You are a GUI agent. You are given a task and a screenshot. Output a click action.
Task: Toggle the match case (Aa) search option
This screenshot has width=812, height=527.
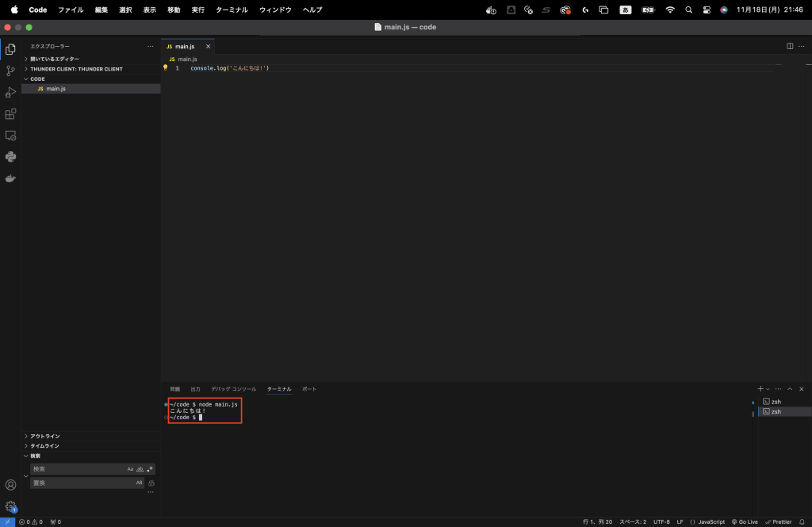pyautogui.click(x=131, y=469)
